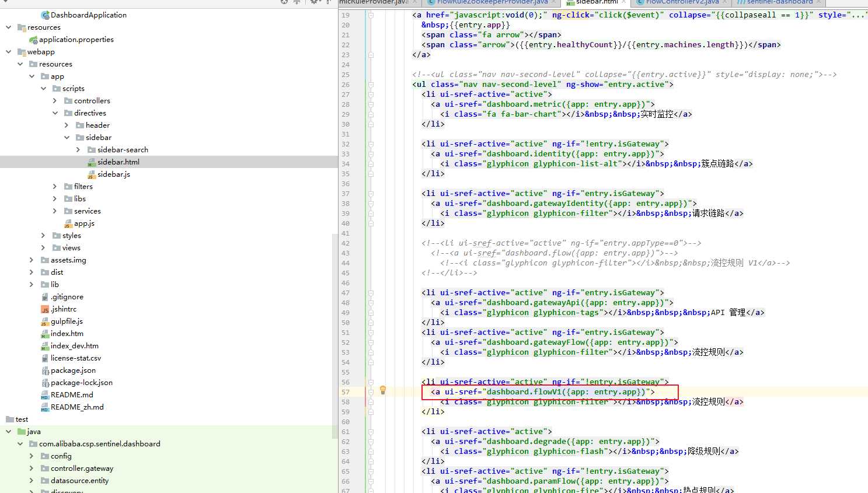868x493 pixels.
Task: Select sidebar.html in the project tree
Action: pyautogui.click(x=118, y=162)
